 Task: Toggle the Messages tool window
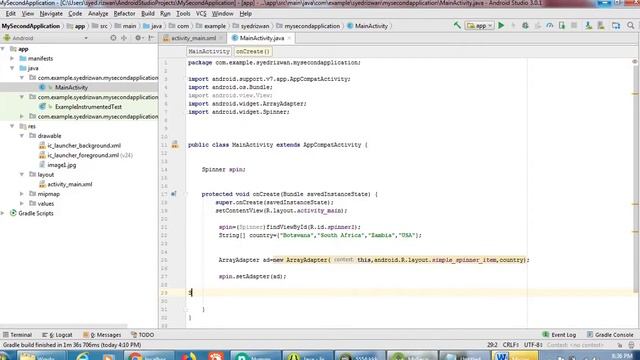point(102,335)
